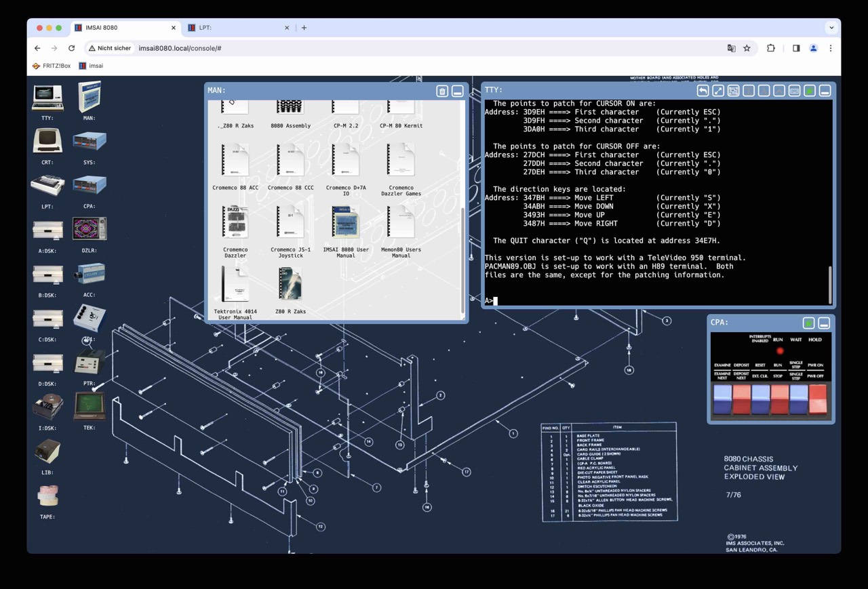
Task: Toggle the browser side panel
Action: [796, 48]
